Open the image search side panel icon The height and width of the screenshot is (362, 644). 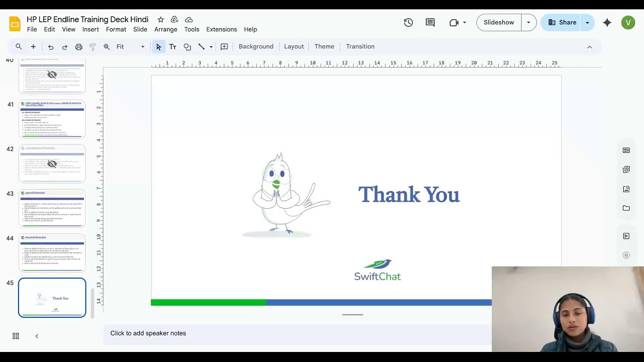coord(626,189)
